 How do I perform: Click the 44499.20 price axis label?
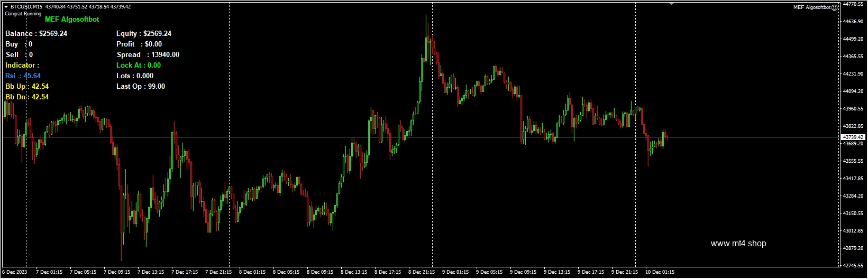coord(853,39)
